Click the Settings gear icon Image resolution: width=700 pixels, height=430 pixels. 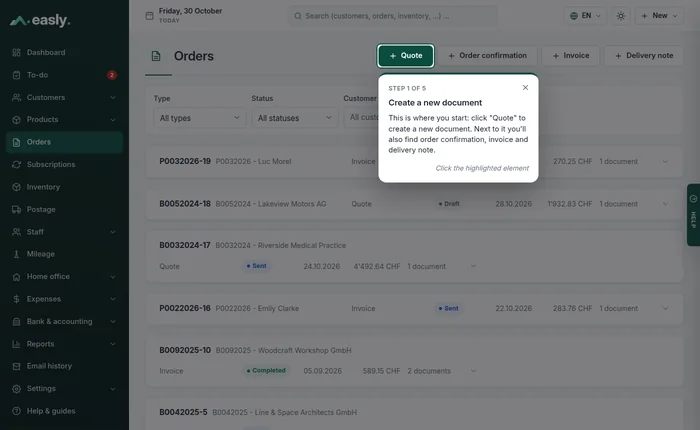pos(17,388)
